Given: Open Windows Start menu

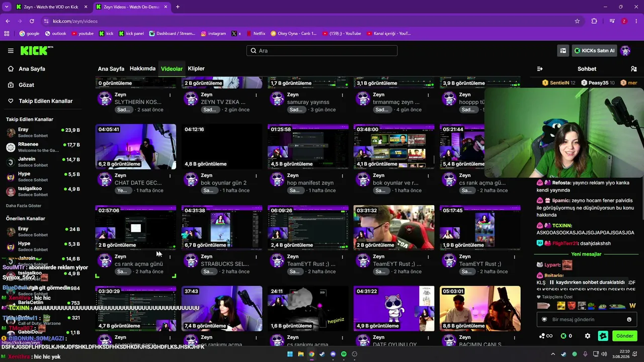Looking at the screenshot, I should (290, 354).
